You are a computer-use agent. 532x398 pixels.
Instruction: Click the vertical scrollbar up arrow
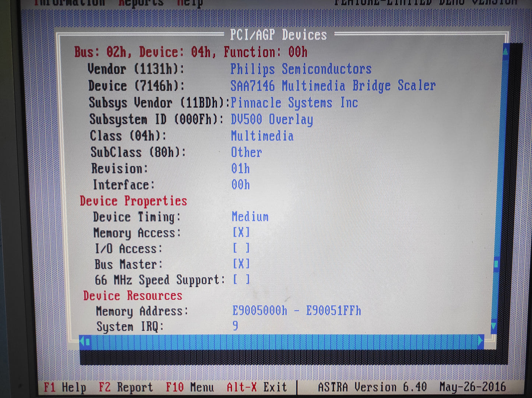click(x=505, y=51)
